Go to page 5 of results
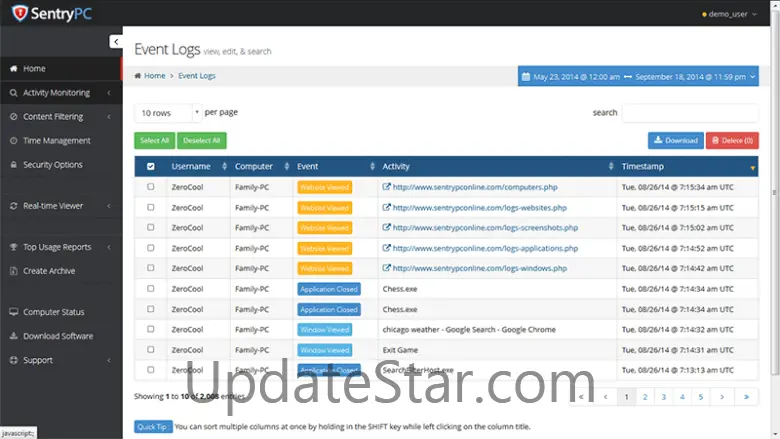The width and height of the screenshot is (780, 439). click(x=700, y=397)
